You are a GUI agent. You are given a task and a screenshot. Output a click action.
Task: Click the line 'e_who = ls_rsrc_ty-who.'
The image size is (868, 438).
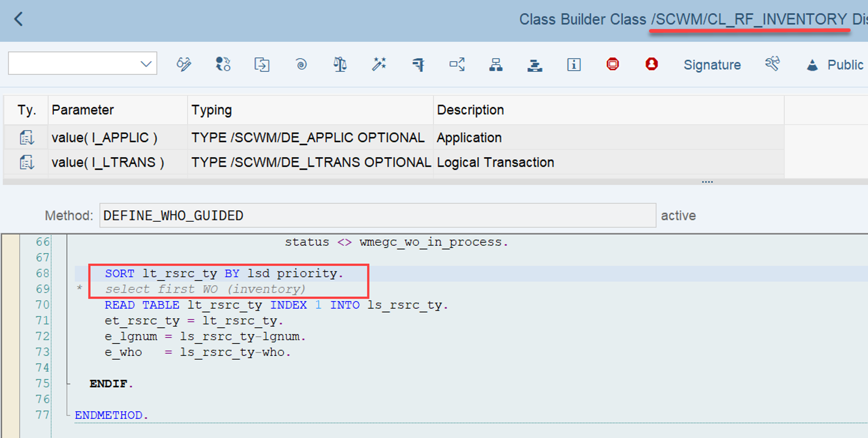[x=198, y=352]
